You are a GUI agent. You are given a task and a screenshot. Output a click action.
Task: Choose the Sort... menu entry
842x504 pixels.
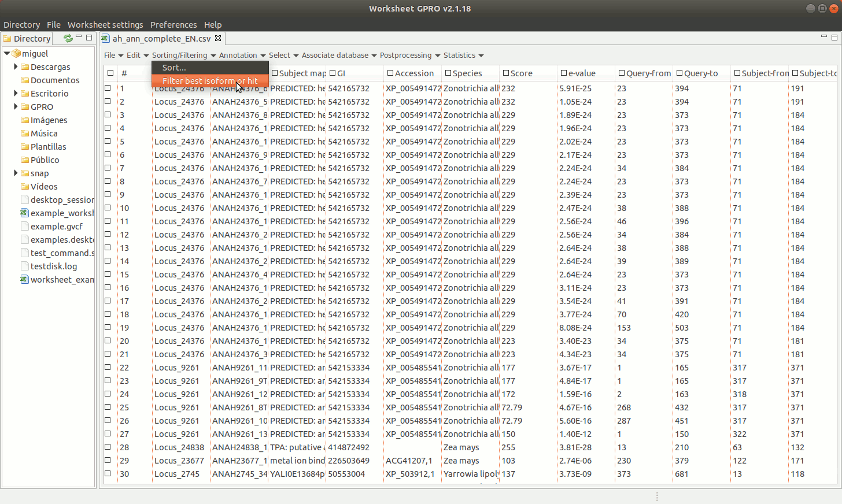pos(174,68)
